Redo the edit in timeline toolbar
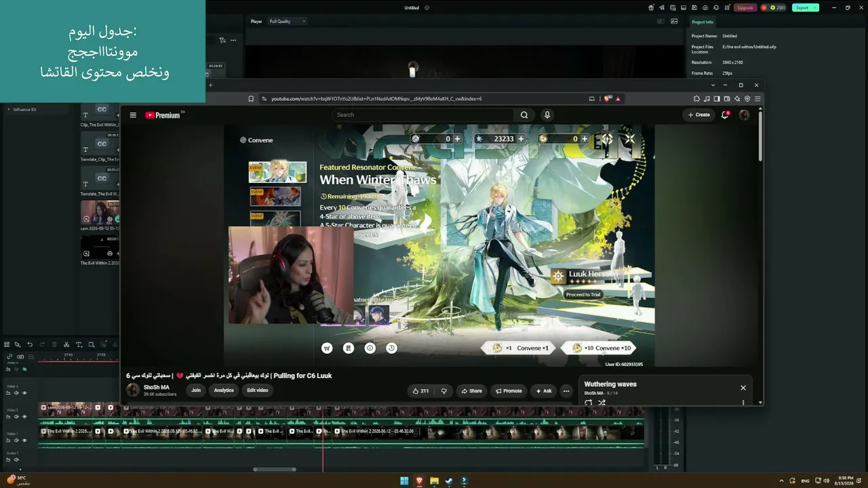Image resolution: width=868 pixels, height=488 pixels. 42,345
